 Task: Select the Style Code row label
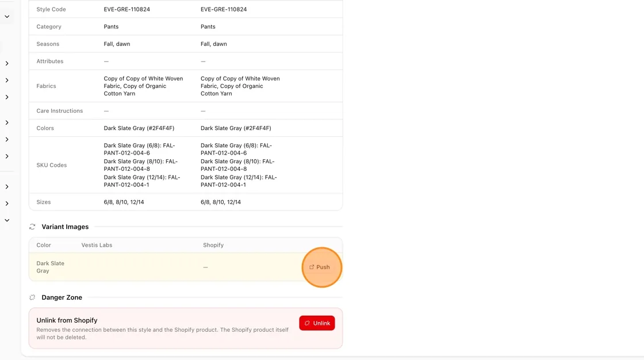pyautogui.click(x=51, y=9)
